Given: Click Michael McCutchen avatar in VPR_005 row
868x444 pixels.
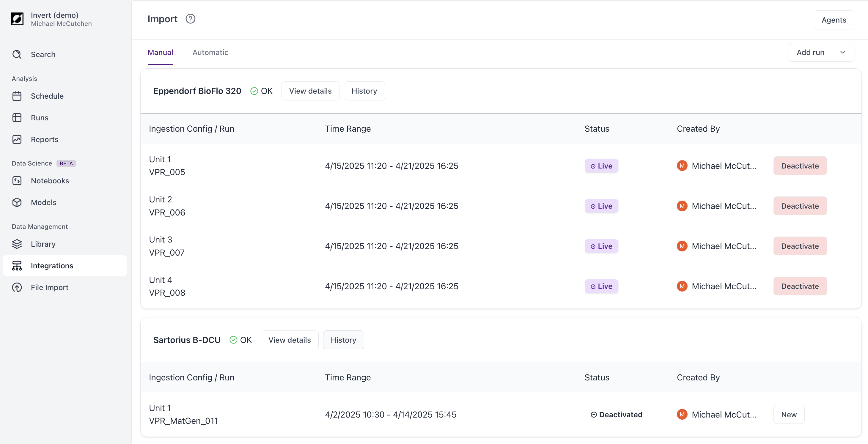Looking at the screenshot, I should (x=682, y=166).
